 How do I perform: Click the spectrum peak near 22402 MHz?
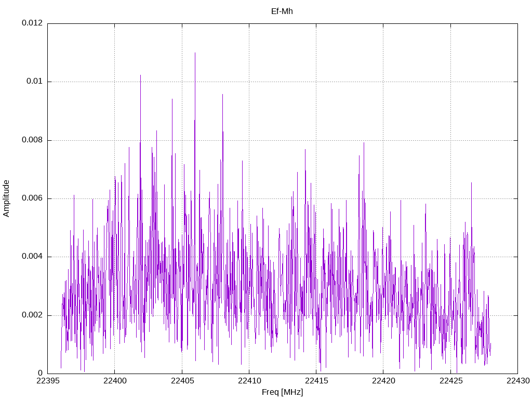140,76
